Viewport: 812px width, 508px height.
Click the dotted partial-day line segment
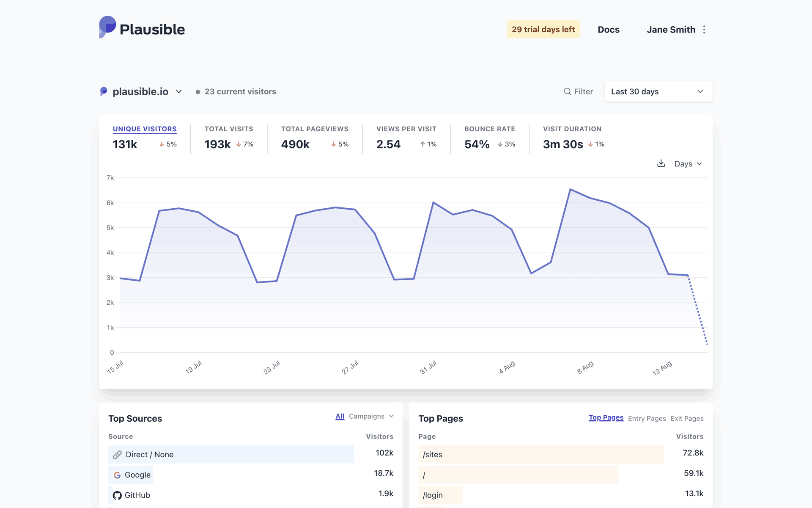[698, 309]
